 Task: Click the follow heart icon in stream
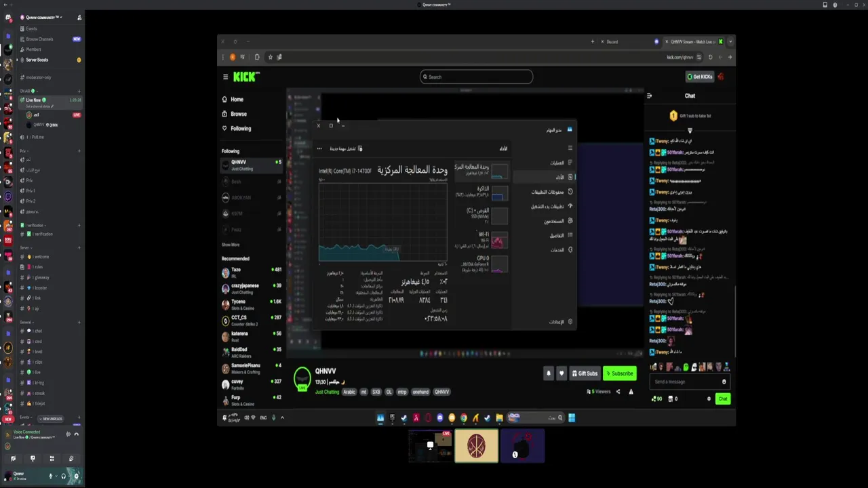point(561,373)
